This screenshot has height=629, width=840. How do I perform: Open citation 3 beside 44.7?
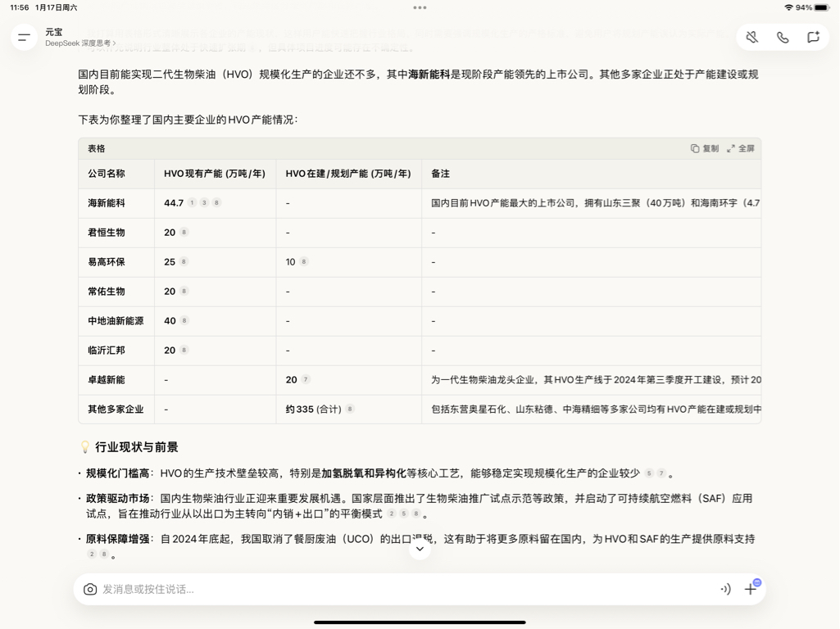coord(204,203)
